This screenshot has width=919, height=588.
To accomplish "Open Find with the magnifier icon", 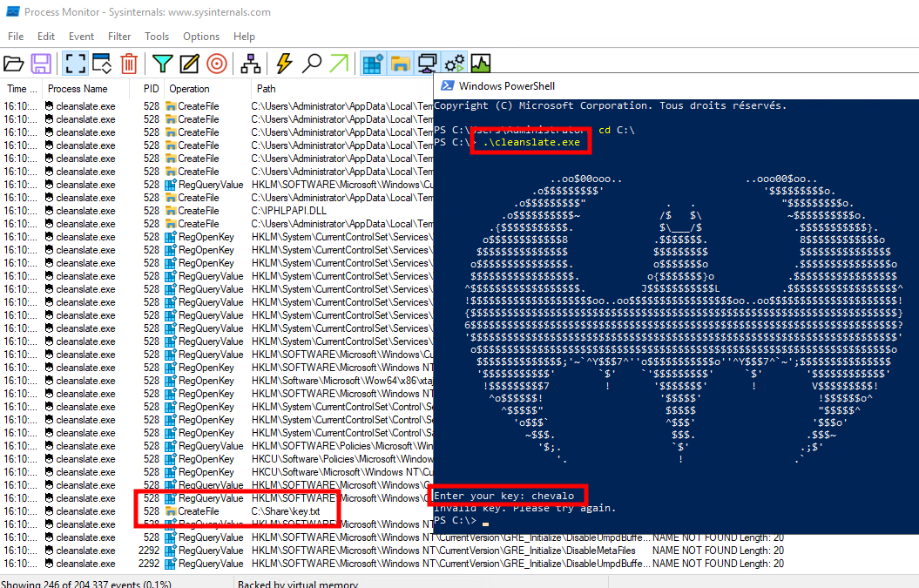I will pyautogui.click(x=311, y=64).
